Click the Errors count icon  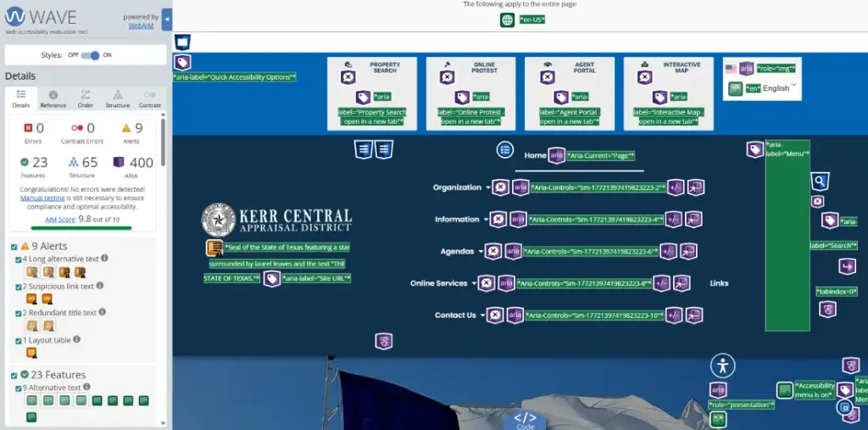pyautogui.click(x=28, y=128)
